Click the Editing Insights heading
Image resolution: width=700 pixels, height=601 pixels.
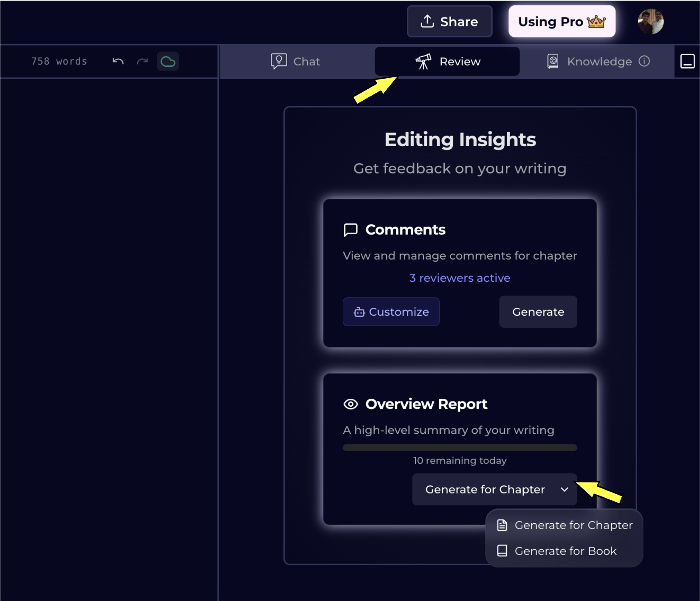(x=460, y=139)
